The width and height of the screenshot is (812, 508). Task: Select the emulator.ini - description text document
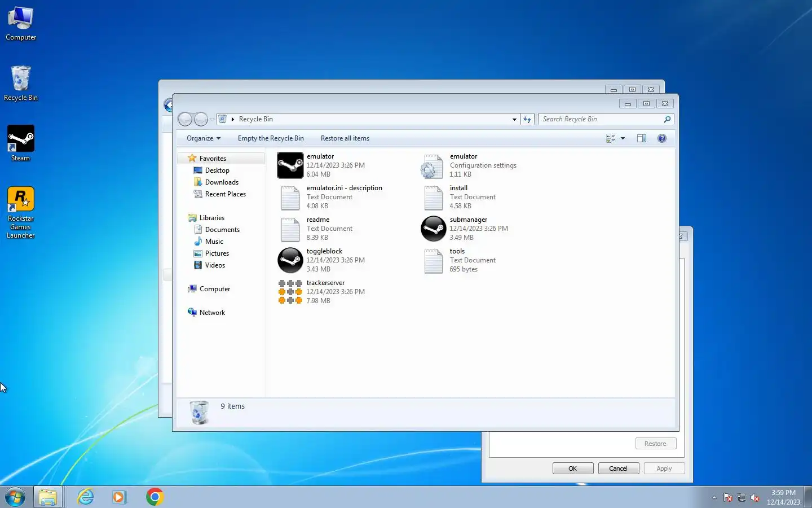330,197
